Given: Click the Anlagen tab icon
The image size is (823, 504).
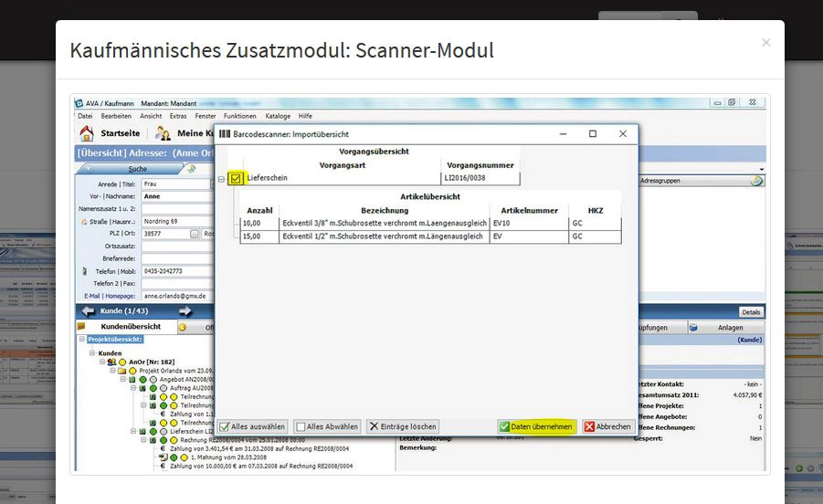Looking at the screenshot, I should [694, 327].
